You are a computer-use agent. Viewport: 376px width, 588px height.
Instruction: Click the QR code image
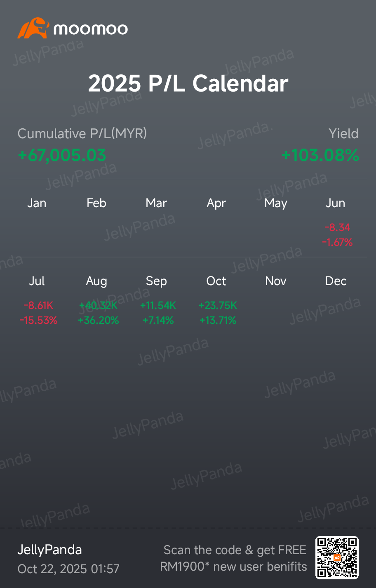337,557
